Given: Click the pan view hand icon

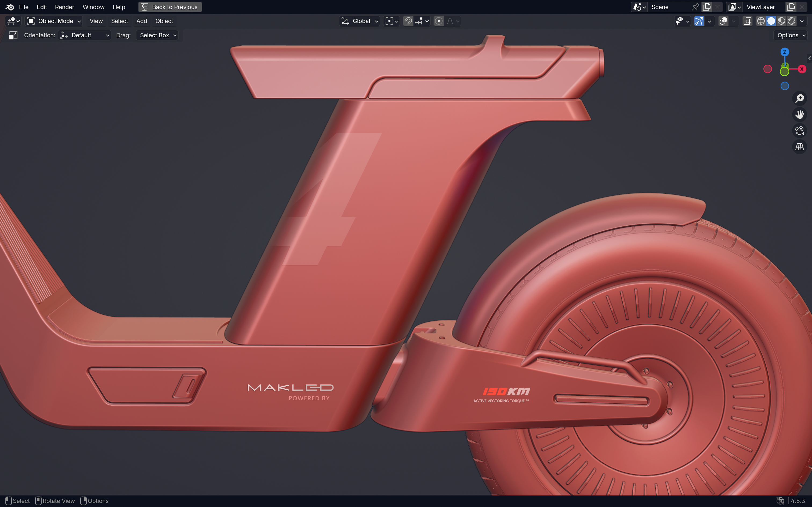Looking at the screenshot, I should click(x=800, y=114).
